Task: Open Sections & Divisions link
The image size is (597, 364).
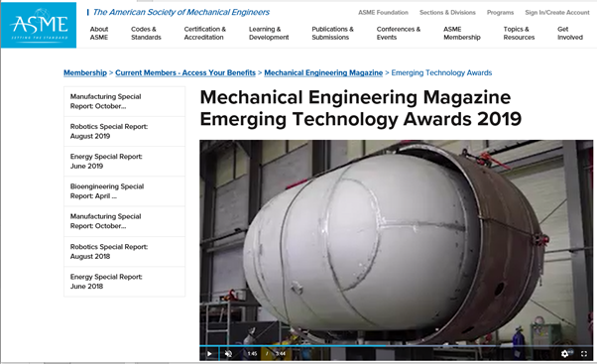Action: [447, 13]
